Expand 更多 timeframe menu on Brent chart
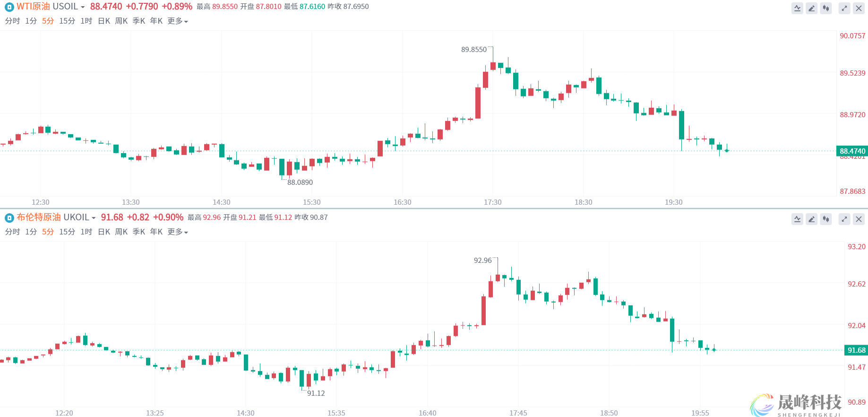The width and height of the screenshot is (868, 417). 178,232
